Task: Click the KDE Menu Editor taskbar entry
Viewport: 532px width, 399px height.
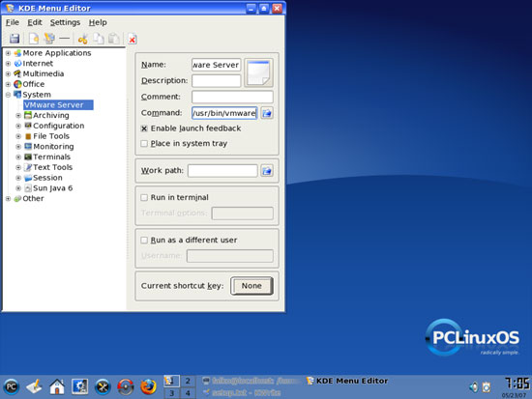Action: (347, 381)
